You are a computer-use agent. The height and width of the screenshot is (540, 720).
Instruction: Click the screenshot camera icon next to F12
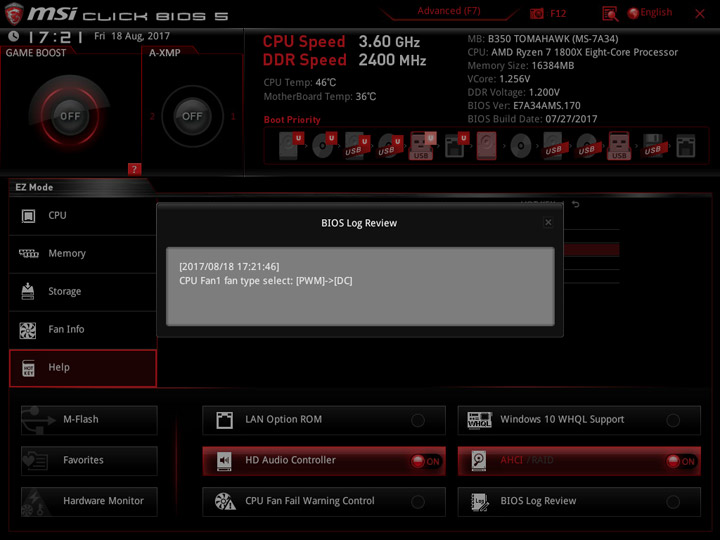tap(536, 13)
